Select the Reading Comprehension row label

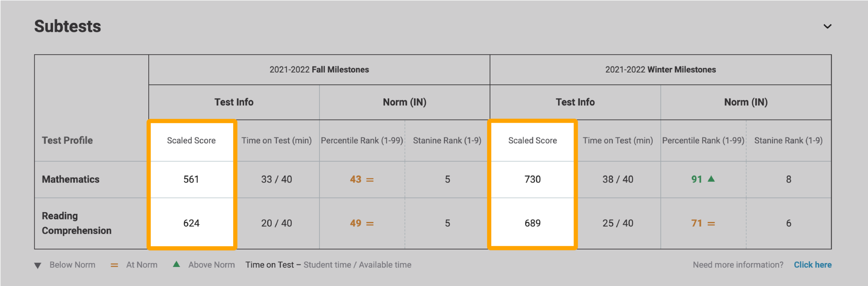coord(77,223)
